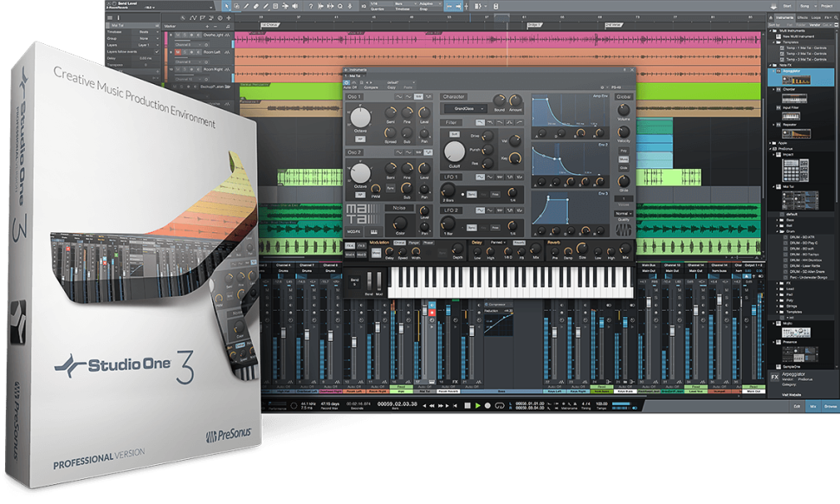Click the loop icon in the transport bar
The height and width of the screenshot is (504, 840).
500,405
